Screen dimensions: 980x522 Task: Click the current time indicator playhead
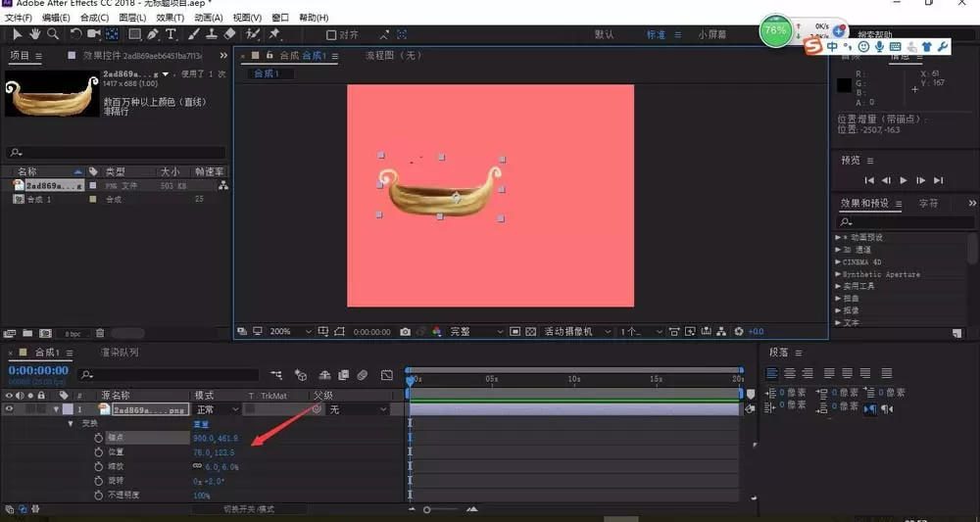(410, 380)
